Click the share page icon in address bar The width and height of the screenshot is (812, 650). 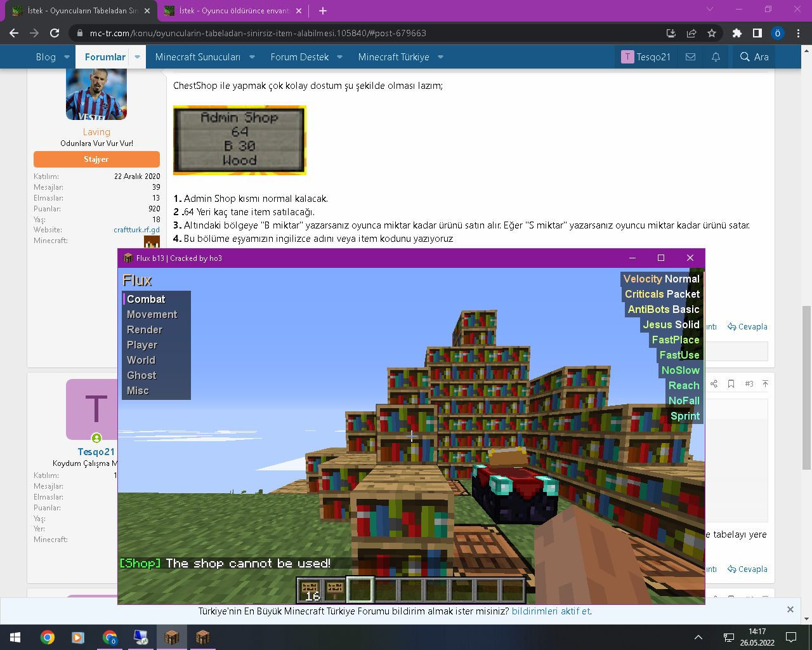coord(691,33)
